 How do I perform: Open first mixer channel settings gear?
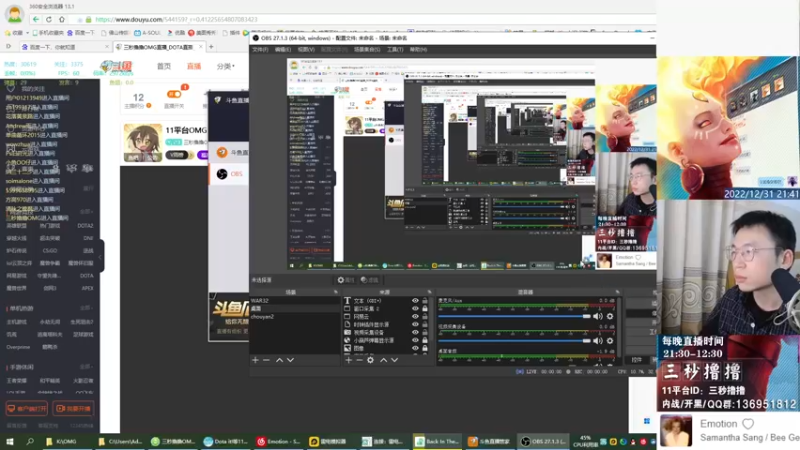pyautogui.click(x=610, y=316)
